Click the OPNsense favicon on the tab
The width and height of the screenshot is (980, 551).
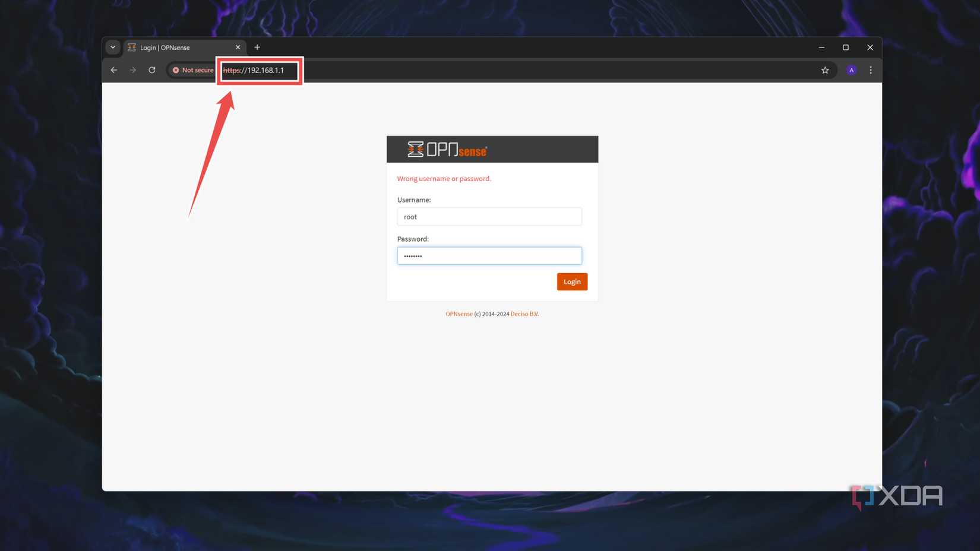point(131,47)
